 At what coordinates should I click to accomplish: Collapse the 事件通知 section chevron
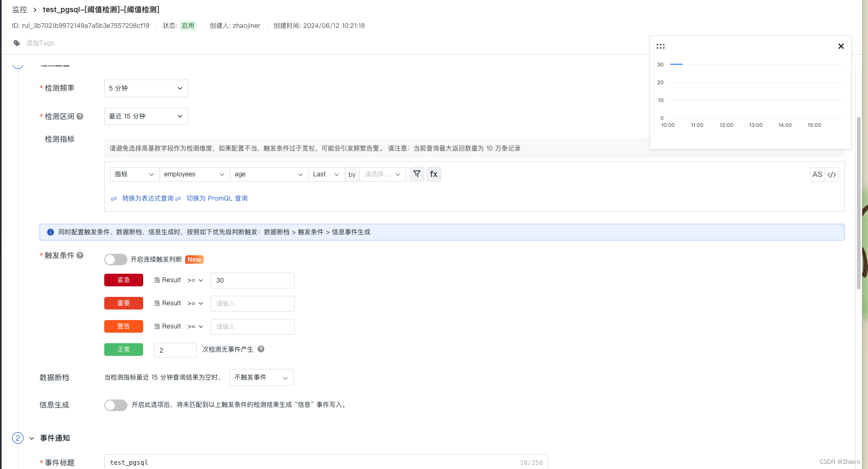(32, 438)
